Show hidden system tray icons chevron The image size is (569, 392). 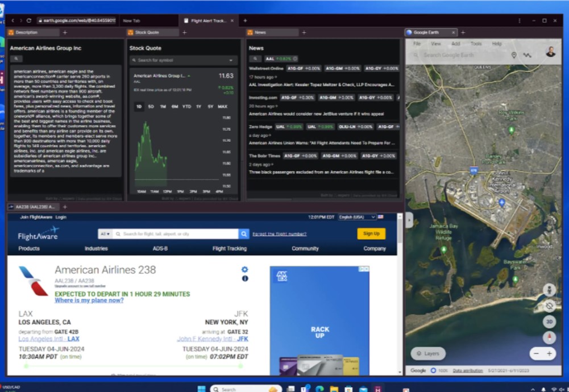(533, 389)
